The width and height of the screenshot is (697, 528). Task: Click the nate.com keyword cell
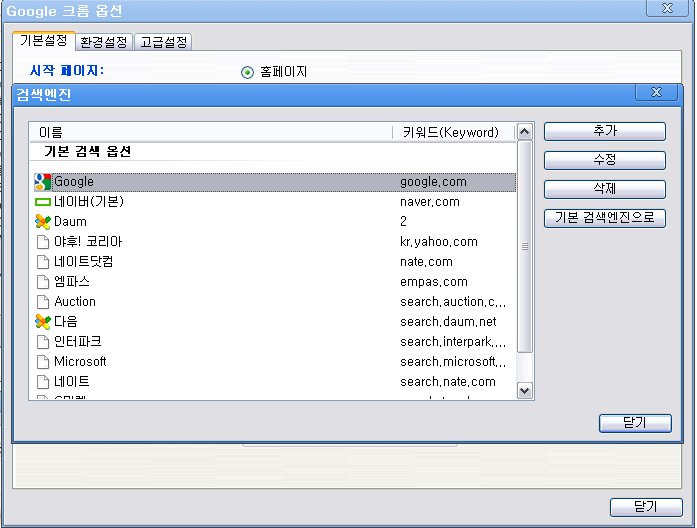point(426,262)
